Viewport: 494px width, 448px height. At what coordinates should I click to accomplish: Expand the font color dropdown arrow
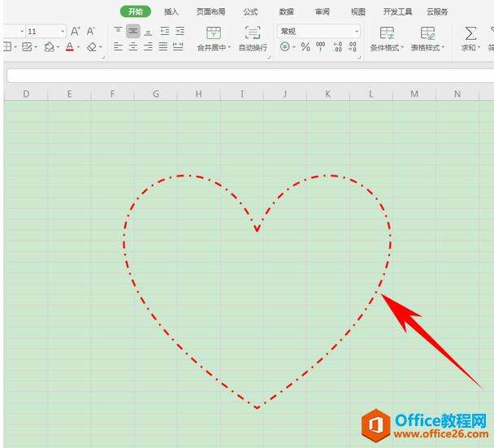pyautogui.click(x=79, y=47)
